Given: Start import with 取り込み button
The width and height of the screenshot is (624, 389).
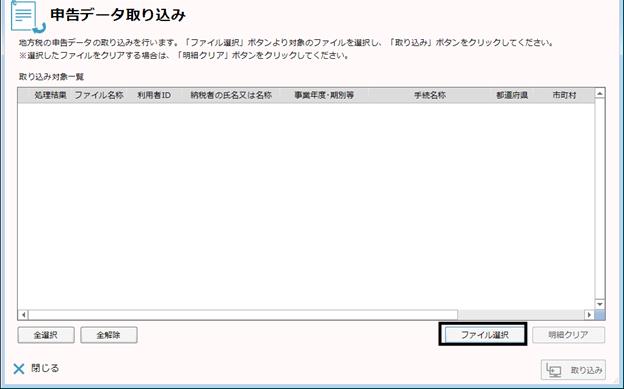Looking at the screenshot, I should pos(573,370).
